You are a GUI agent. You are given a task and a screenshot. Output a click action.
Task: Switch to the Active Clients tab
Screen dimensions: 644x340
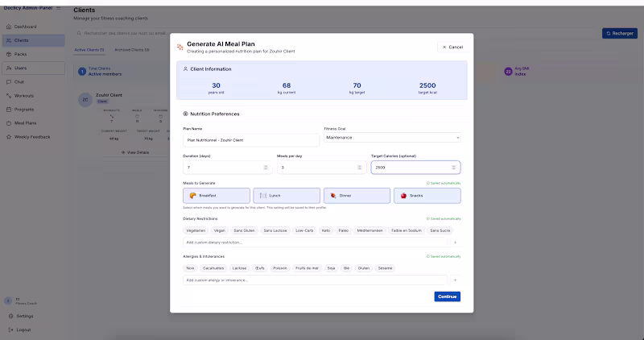(x=89, y=50)
